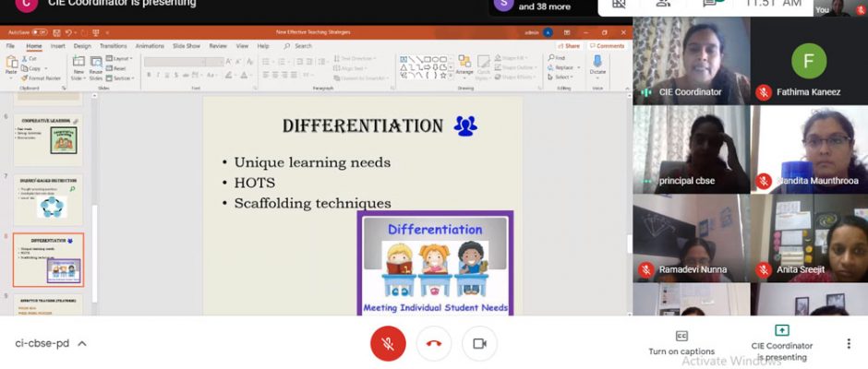
Task: Select the triangle shape in shapes gallery
Action: 404,67
